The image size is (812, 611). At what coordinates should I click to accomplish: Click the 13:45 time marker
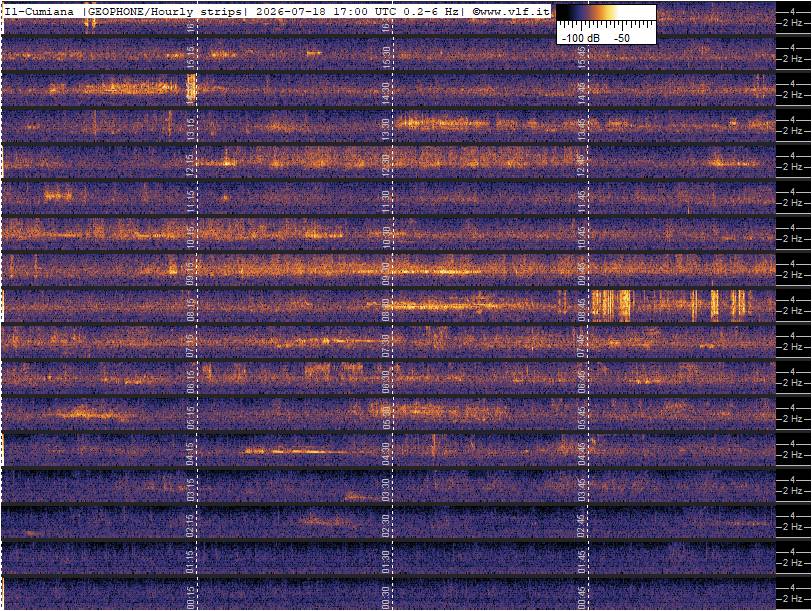coord(582,130)
